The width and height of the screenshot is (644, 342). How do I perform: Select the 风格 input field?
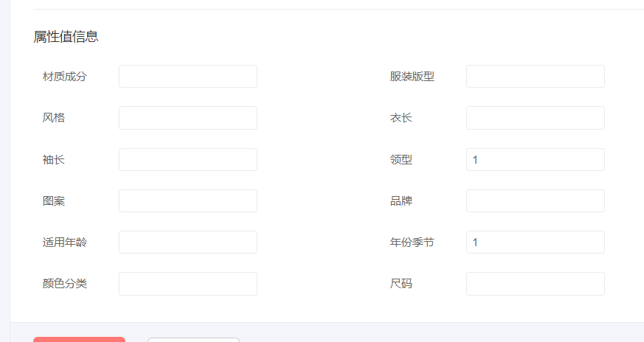[188, 118]
